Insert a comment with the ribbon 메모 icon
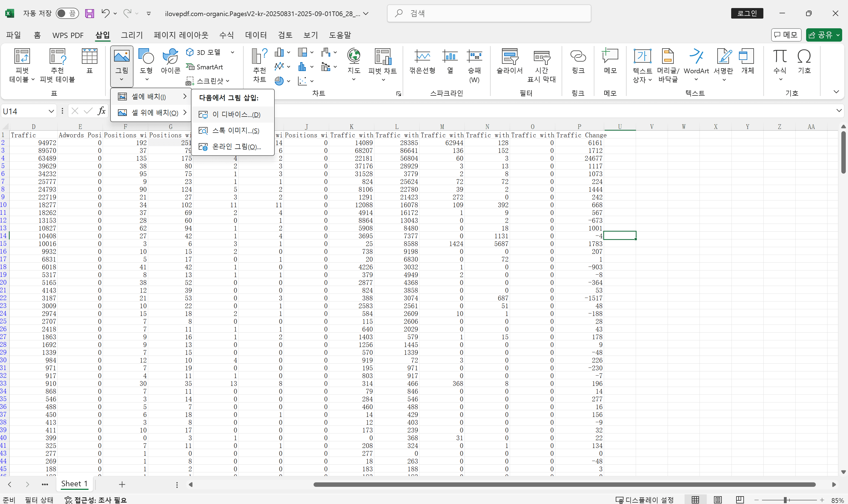The image size is (848, 504). [610, 61]
